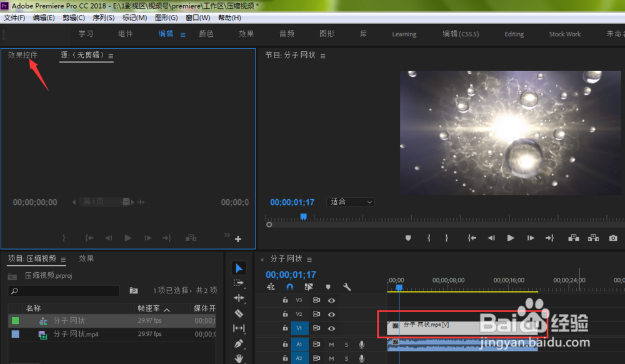The width and height of the screenshot is (625, 364).
Task: Add marker in timeline header
Action: coord(328,287)
